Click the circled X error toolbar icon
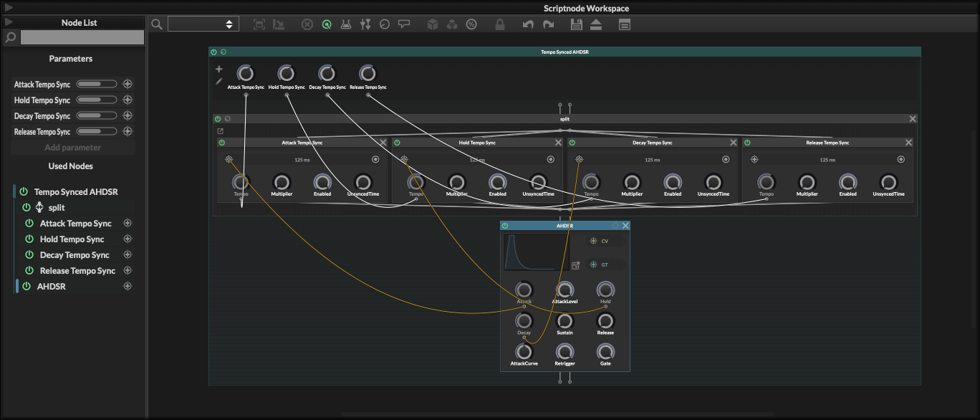Screen dimensions: 980x420 [307, 24]
